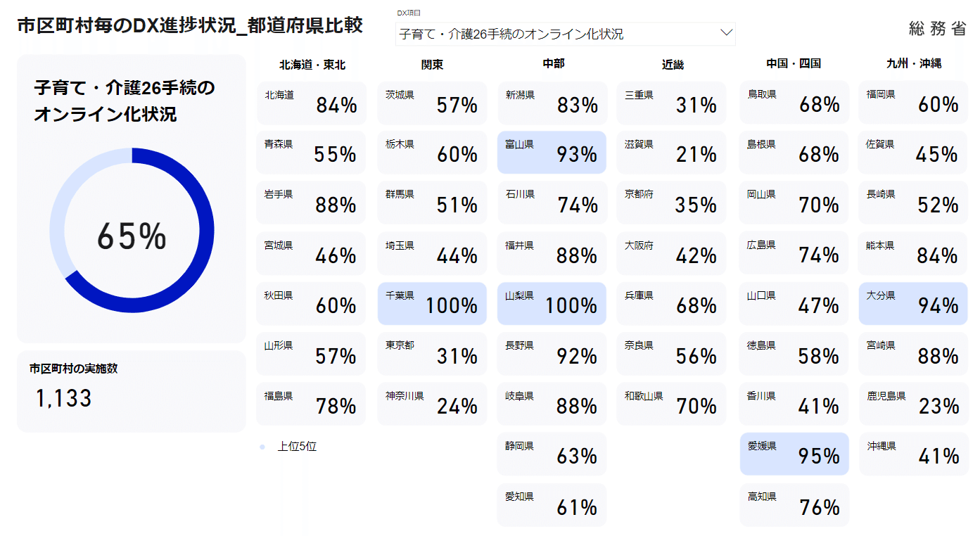Click the 愛知県 61% tile
Viewport: 980px width, 536px height.
(552, 504)
